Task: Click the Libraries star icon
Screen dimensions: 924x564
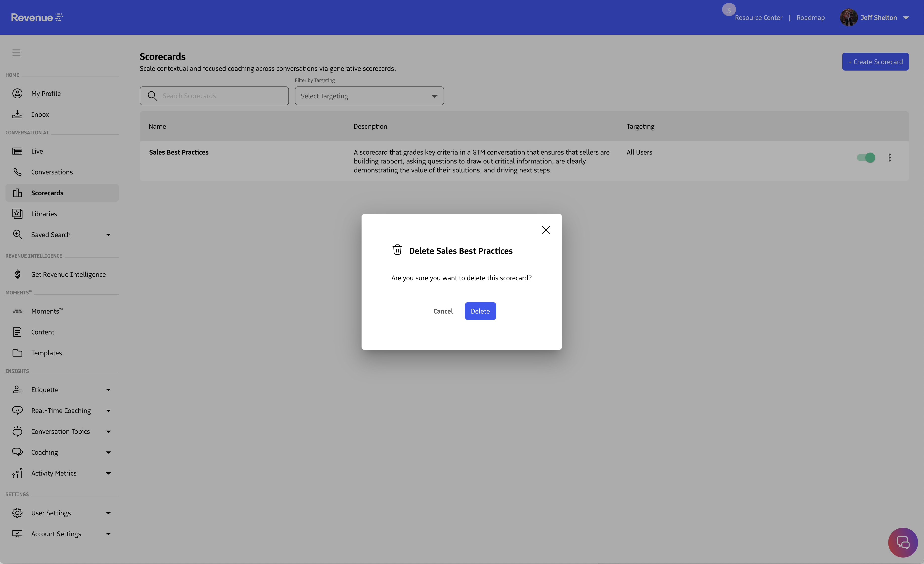Action: coord(17,214)
